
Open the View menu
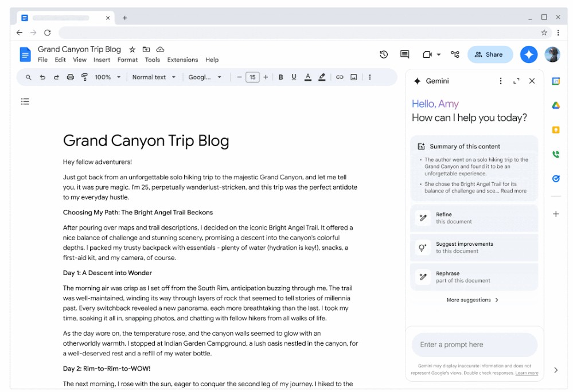tap(80, 60)
